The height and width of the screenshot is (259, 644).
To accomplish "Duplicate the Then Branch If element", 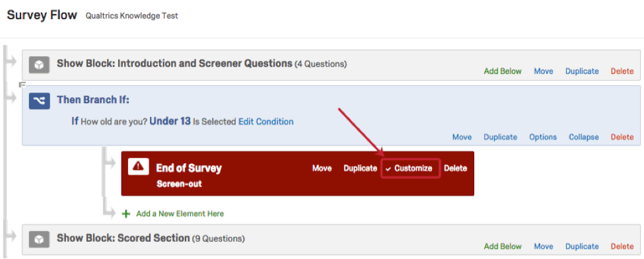I will [500, 137].
